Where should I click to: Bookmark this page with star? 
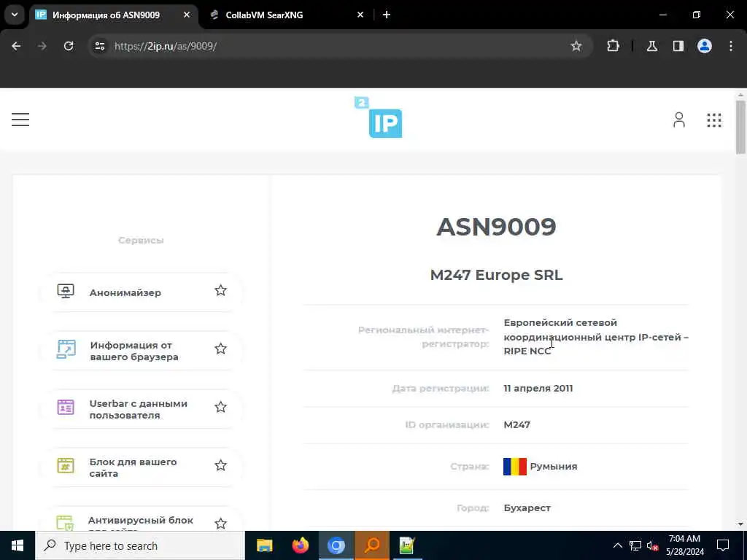[x=576, y=46]
